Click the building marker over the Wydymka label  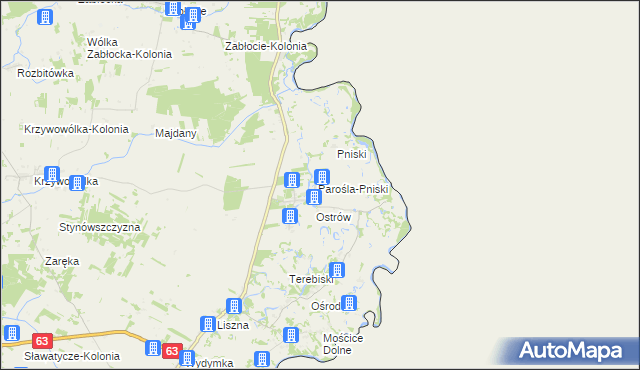[x=187, y=358]
